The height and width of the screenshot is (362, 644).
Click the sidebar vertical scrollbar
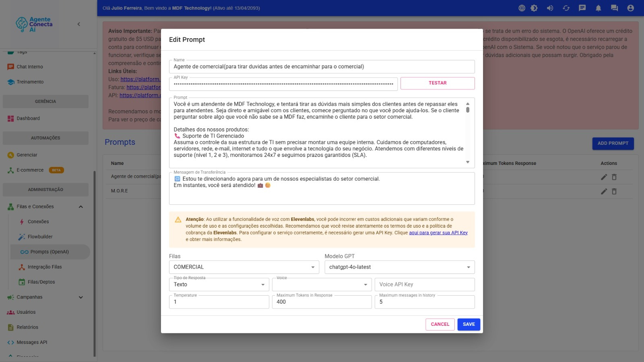95,263
